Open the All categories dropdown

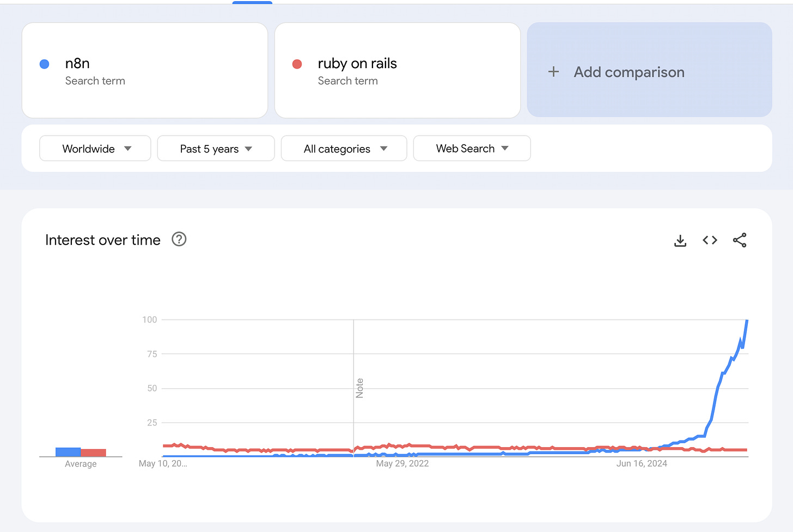coord(344,149)
